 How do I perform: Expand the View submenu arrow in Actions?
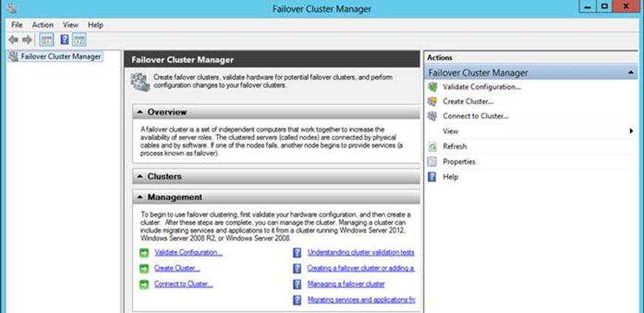tap(631, 131)
